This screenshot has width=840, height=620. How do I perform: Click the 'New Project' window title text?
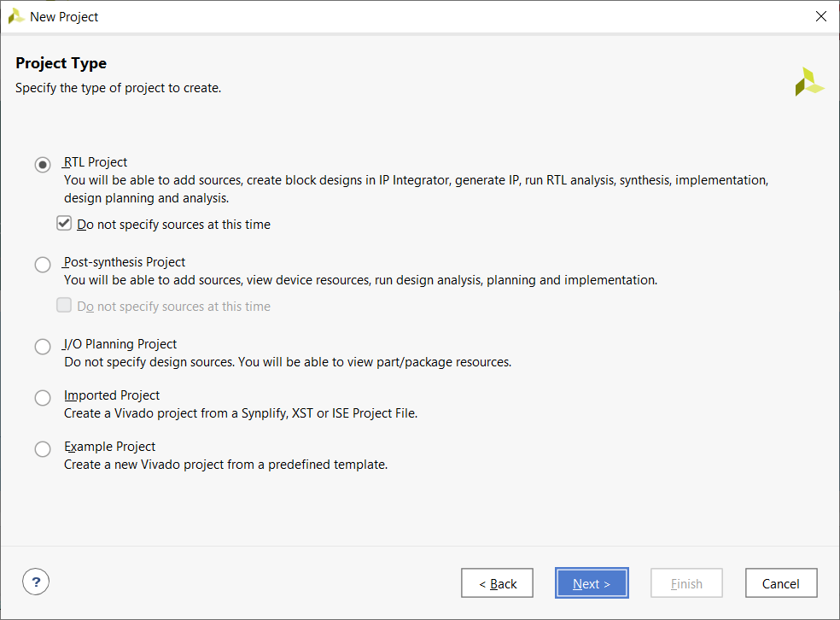[x=64, y=17]
